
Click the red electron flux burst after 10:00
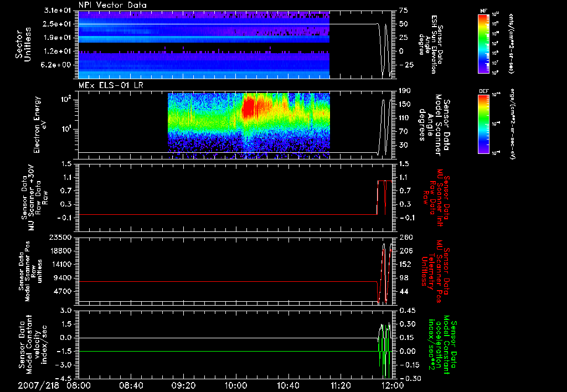[x=249, y=107]
